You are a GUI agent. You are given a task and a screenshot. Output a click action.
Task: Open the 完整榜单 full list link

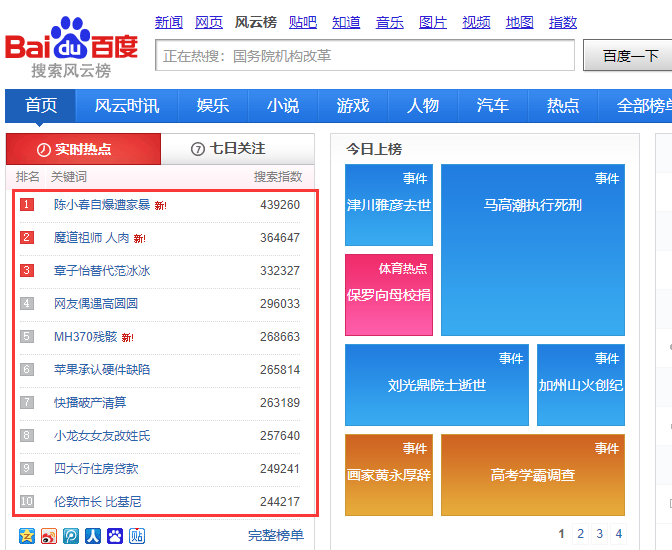275,536
